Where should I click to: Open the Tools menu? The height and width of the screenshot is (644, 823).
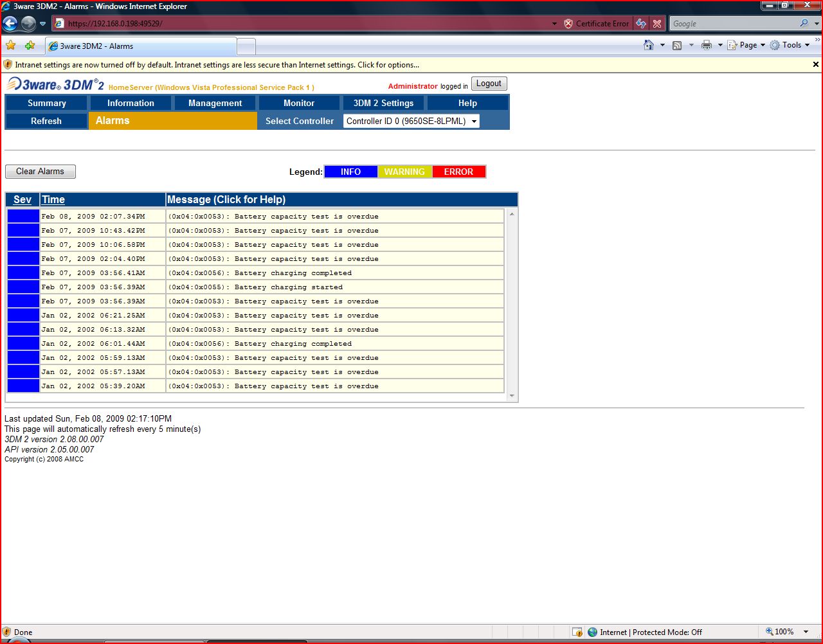pyautogui.click(x=790, y=45)
